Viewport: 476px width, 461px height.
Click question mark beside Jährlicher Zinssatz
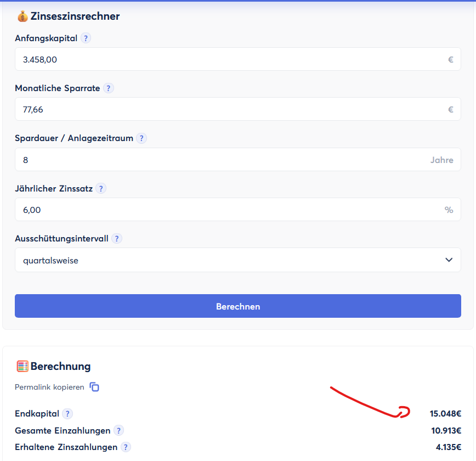pos(101,189)
